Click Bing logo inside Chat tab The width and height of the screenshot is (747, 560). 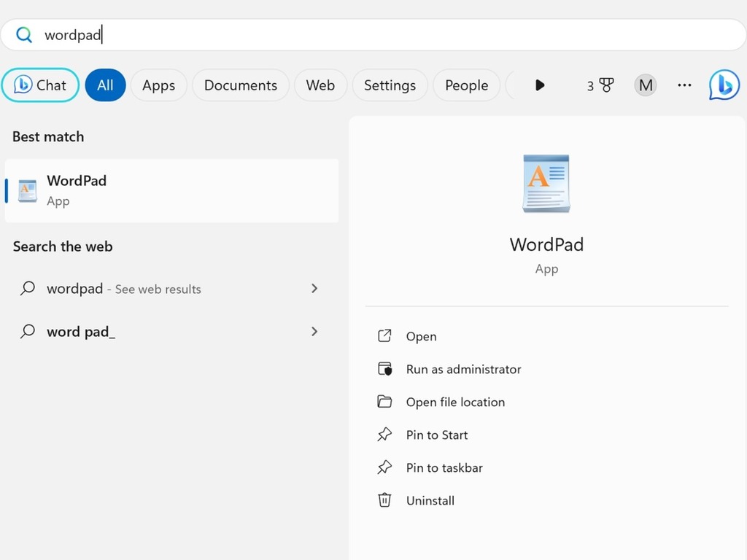click(23, 85)
